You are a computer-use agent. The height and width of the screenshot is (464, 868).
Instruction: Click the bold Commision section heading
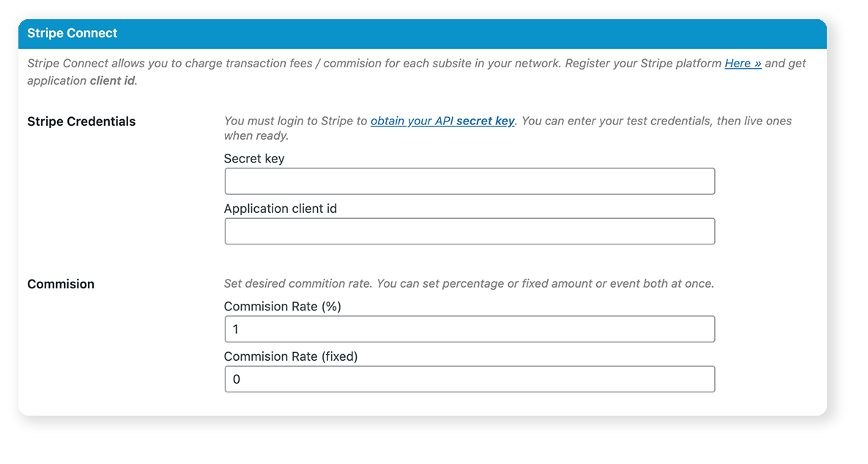(61, 284)
